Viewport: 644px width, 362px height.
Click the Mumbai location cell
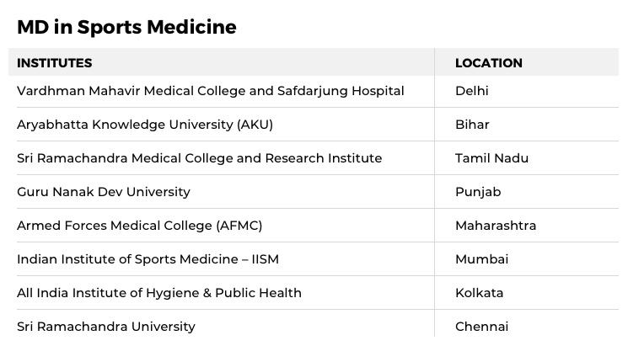coord(482,259)
